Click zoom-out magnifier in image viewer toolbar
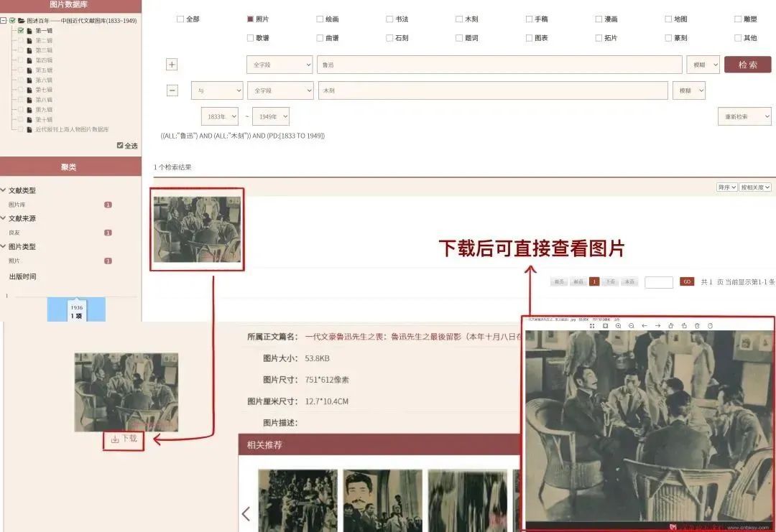776x532 pixels. (631, 326)
